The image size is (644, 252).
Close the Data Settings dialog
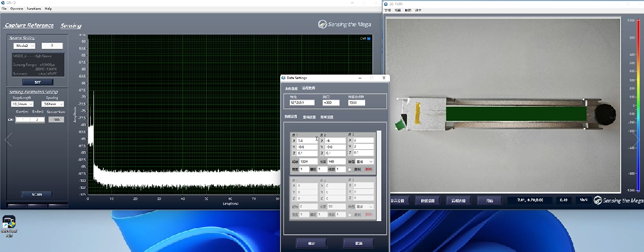tap(384, 78)
